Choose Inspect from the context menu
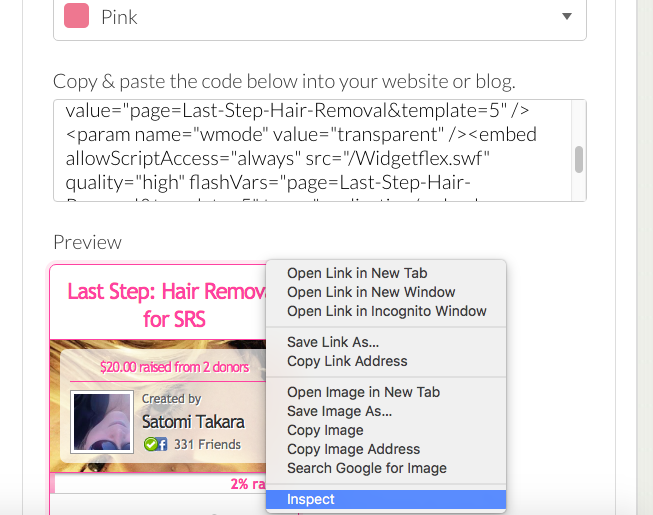Image resolution: width=653 pixels, height=515 pixels. 386,499
